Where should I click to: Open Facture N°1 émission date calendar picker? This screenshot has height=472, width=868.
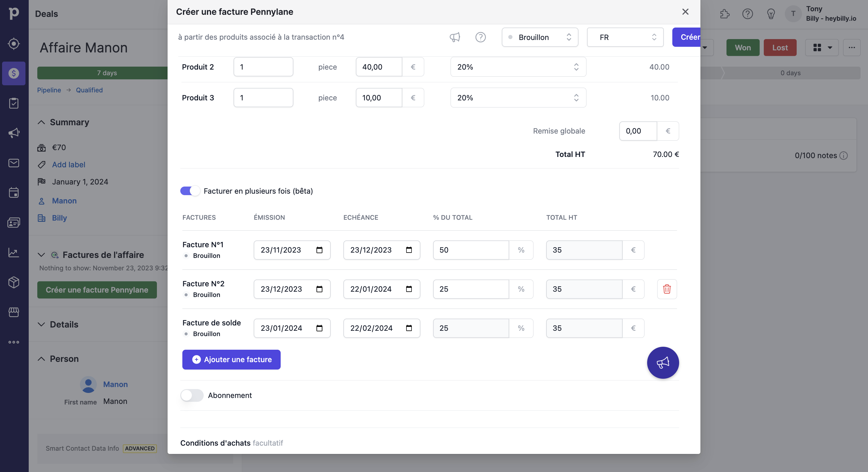[319, 250]
